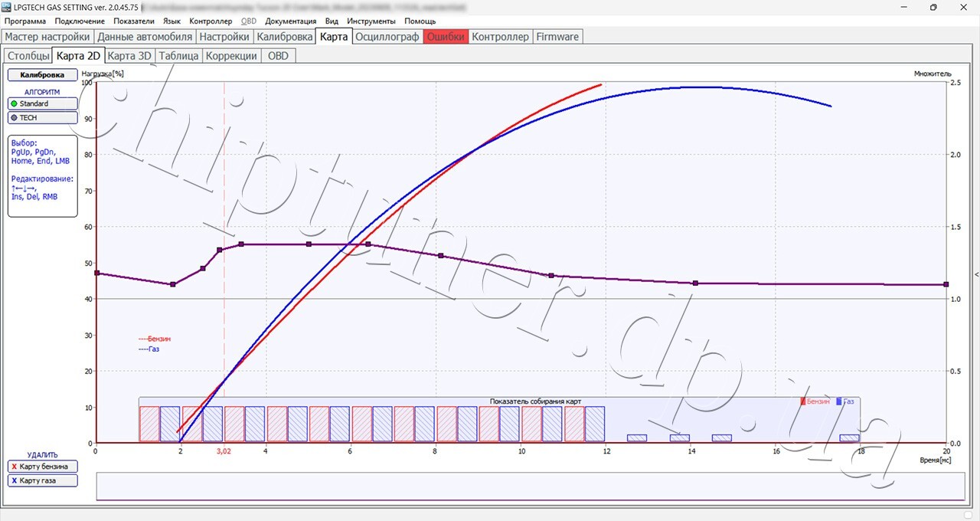Open the Вид menu
This screenshot has width=980, height=521.
tap(332, 21)
